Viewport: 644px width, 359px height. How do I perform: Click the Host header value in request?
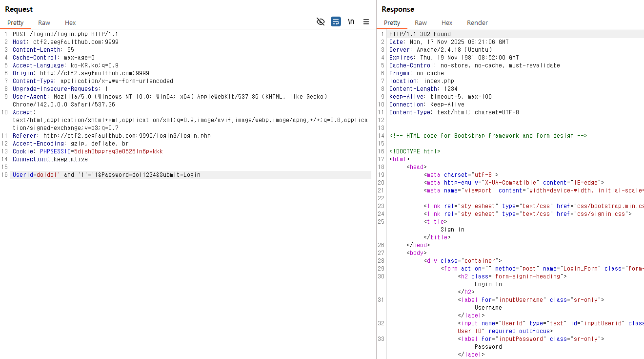[x=76, y=42]
